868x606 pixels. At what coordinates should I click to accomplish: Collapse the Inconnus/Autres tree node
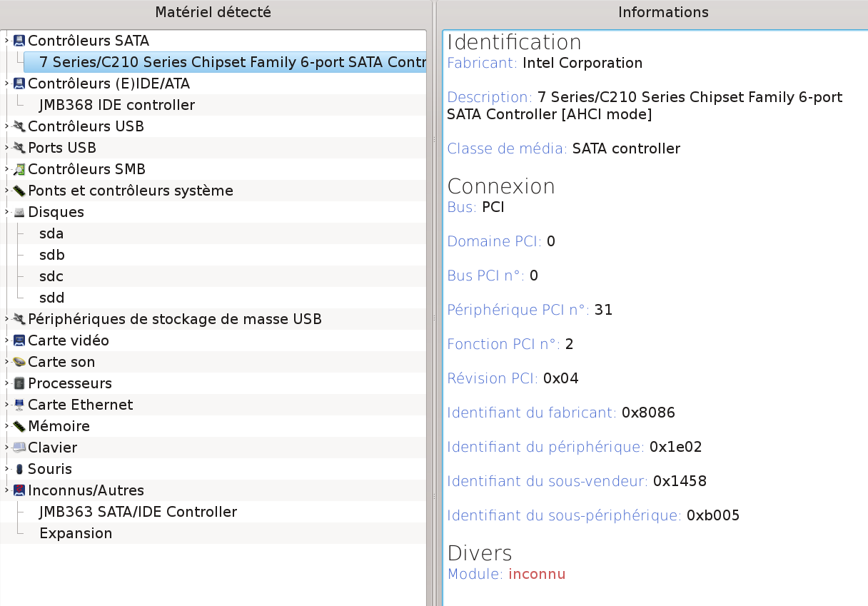(x=6, y=490)
